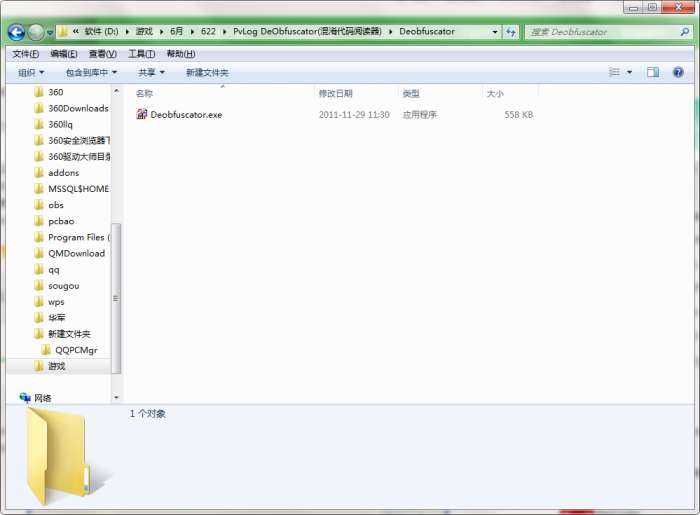Screen dimensions: 700x515
Task: Select 游戏 breadcrumb segment
Action: pyautogui.click(x=144, y=32)
